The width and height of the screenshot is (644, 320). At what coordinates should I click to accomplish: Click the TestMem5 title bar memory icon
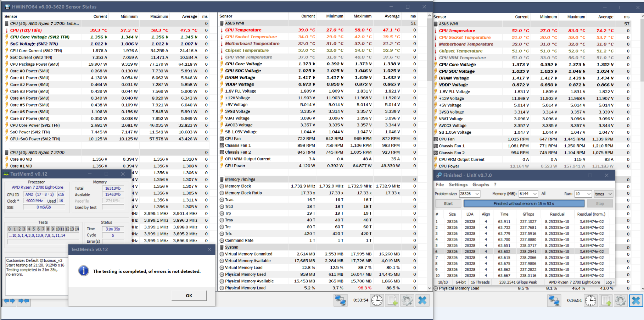[x=6, y=174]
